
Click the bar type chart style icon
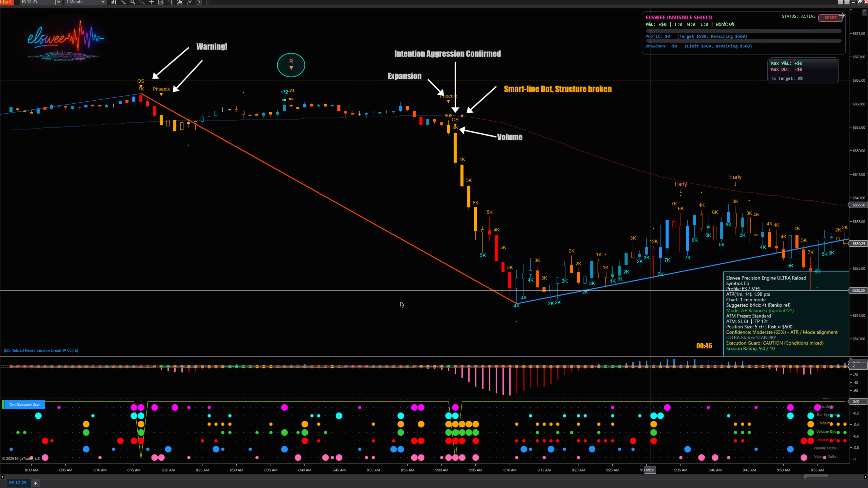click(114, 2)
